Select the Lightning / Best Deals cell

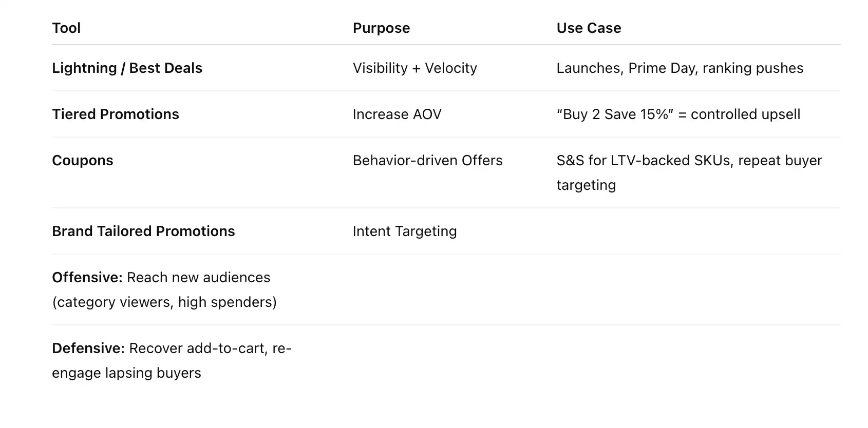coord(127,68)
